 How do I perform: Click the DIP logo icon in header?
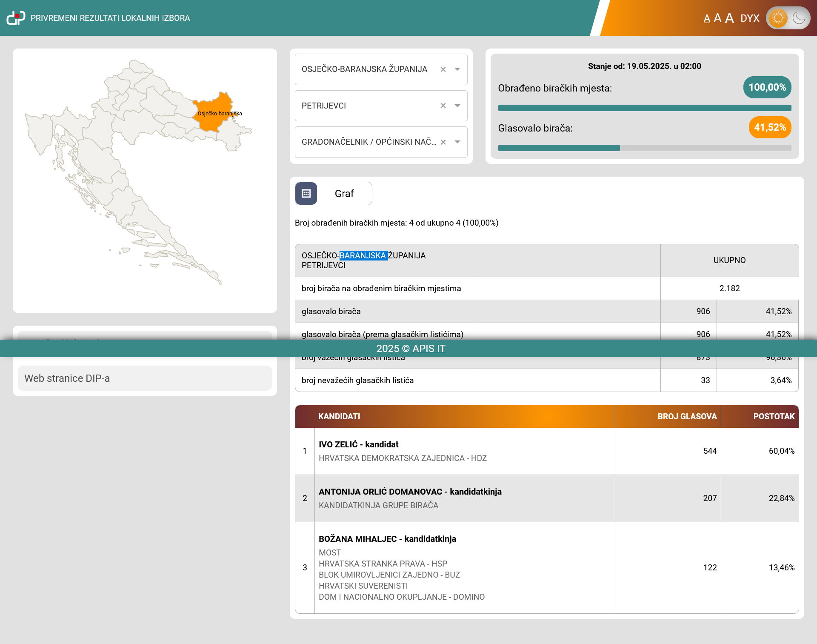click(16, 18)
